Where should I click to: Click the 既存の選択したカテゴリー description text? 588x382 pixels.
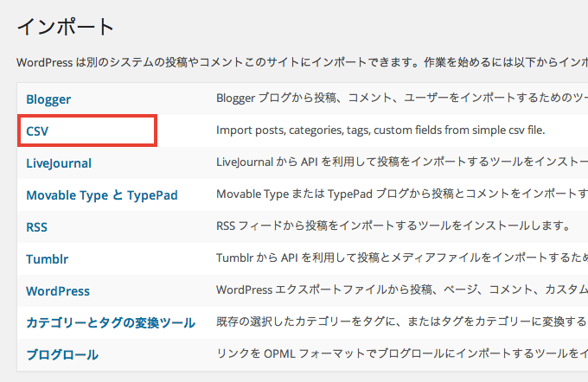(x=402, y=322)
